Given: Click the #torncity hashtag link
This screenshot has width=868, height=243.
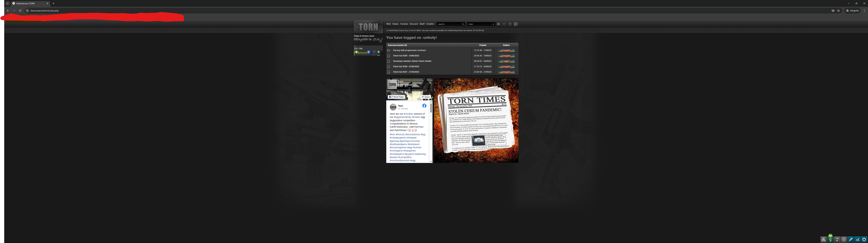Looking at the screenshot, I should point(400,134).
